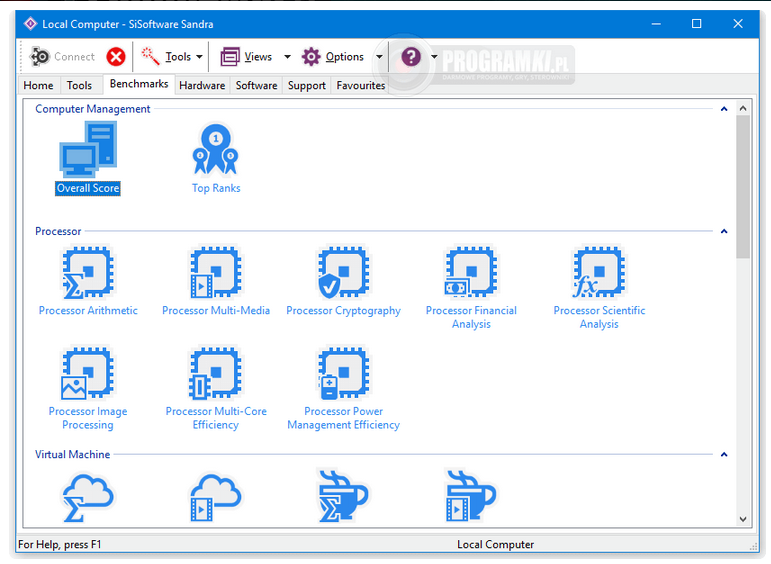
Task: Click the Overall Score label
Action: 88,188
